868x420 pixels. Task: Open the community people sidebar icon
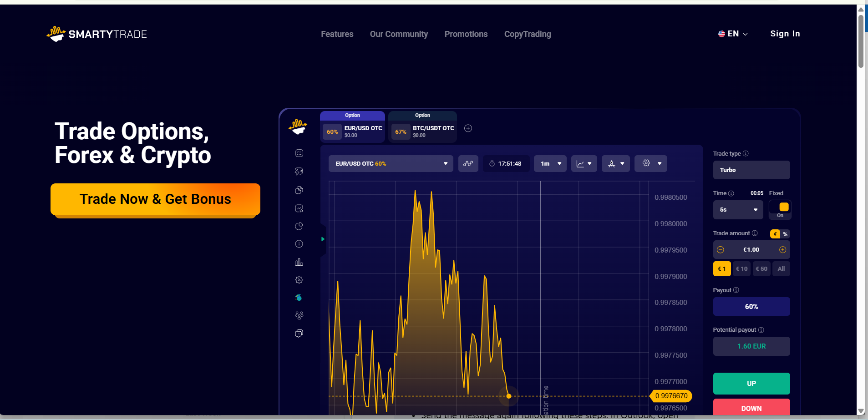(x=299, y=315)
